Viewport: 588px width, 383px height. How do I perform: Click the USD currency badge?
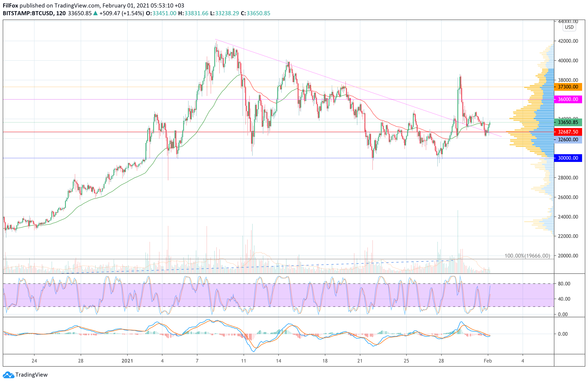(569, 27)
